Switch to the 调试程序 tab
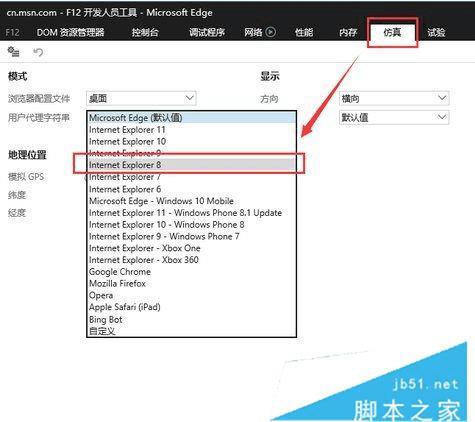Image resolution: width=475 pixels, height=422 pixels. click(x=207, y=32)
